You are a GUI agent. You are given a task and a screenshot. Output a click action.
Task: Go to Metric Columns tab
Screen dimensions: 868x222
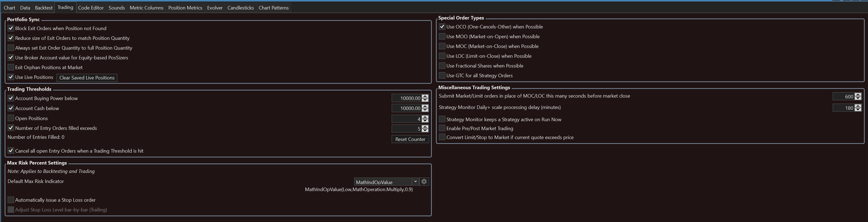[x=147, y=8]
